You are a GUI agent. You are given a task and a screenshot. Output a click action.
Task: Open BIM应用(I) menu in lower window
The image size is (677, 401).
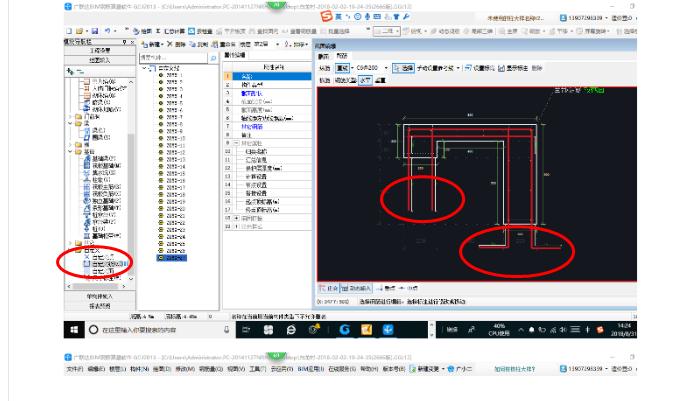[311, 369]
